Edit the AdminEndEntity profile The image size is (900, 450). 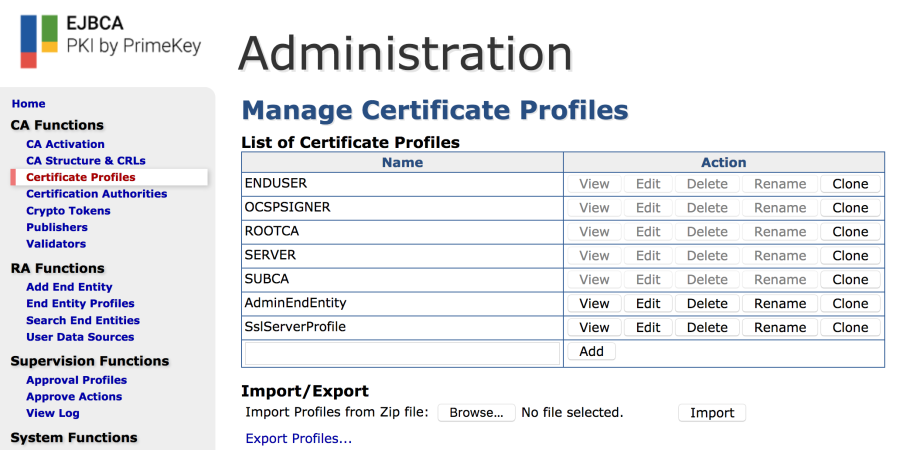click(648, 304)
